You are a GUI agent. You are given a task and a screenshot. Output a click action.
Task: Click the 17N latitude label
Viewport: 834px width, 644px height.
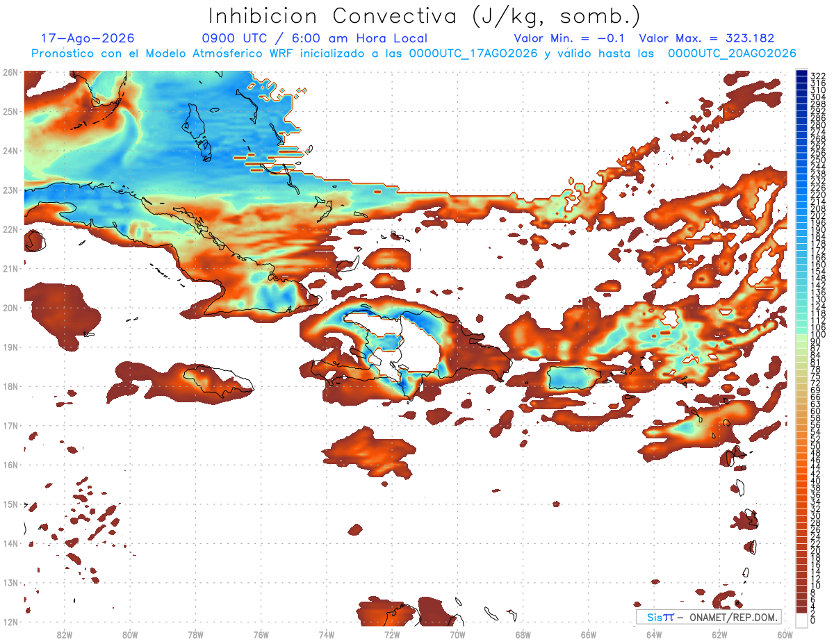(x=10, y=425)
